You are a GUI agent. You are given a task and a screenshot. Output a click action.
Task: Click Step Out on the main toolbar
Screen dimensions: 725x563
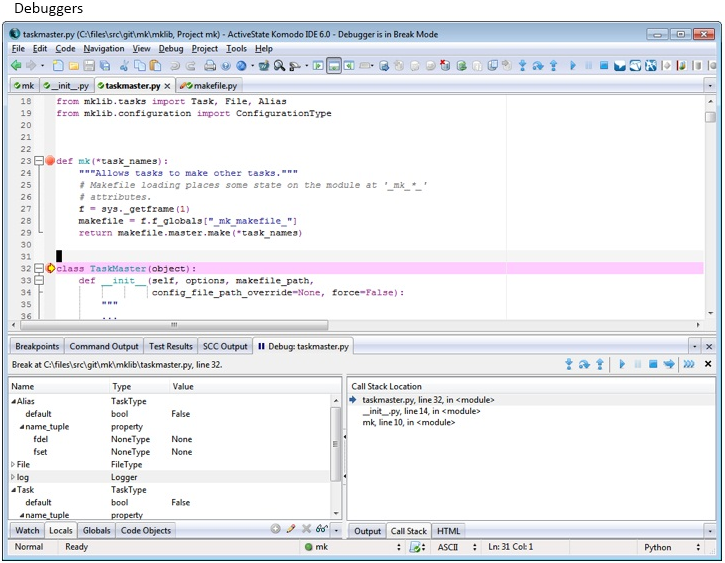click(x=553, y=66)
